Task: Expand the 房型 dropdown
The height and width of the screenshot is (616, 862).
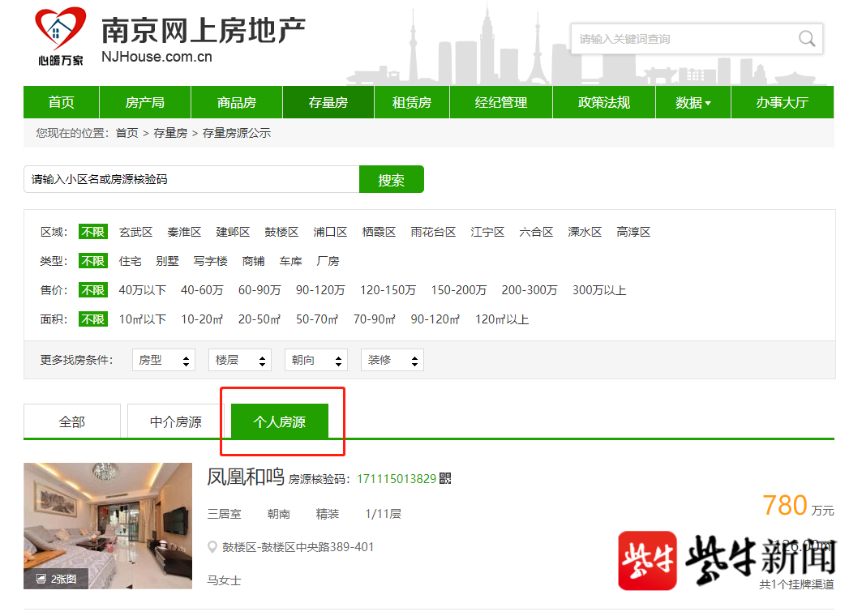Action: click(x=163, y=360)
